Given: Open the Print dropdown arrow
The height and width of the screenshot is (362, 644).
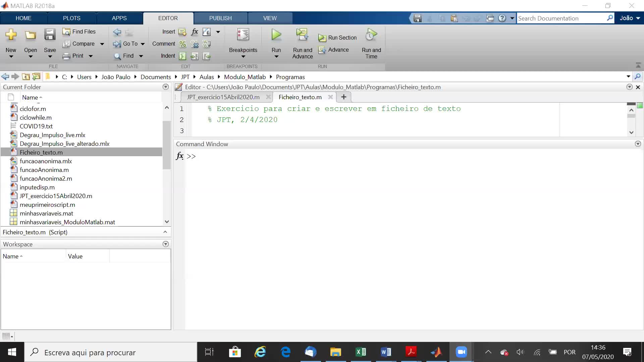Looking at the screenshot, I should 91,56.
